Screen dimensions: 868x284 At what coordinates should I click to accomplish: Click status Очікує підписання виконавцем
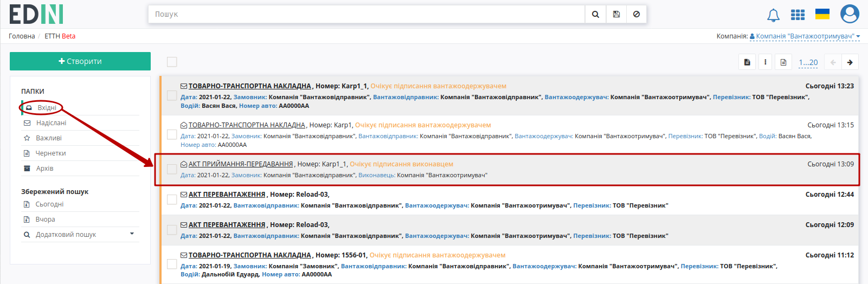(x=402, y=164)
